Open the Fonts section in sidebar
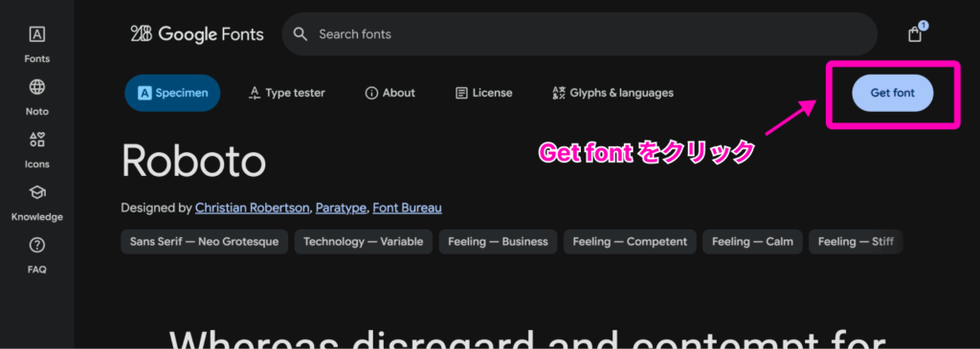This screenshot has height=349, width=980. [37, 45]
